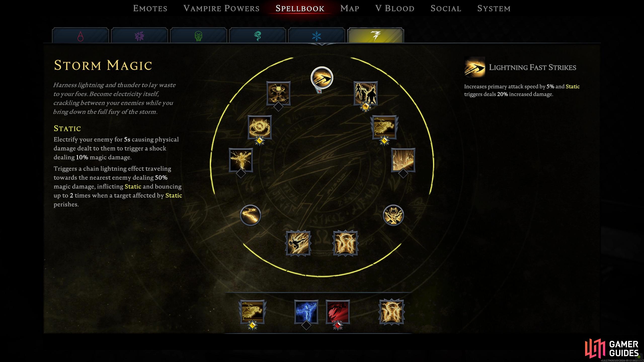Open the blue snowflake Frost tab
The width and height of the screenshot is (644, 362).
pyautogui.click(x=316, y=36)
